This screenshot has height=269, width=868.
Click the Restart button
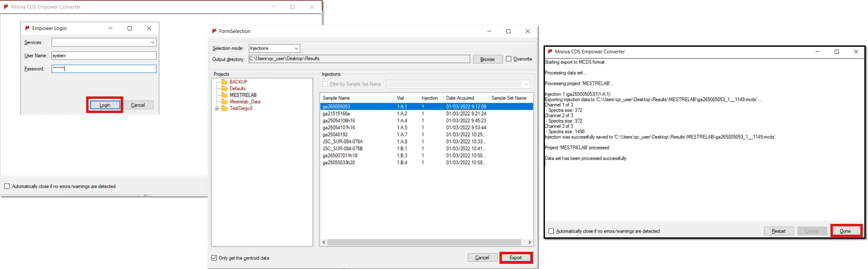point(779,231)
